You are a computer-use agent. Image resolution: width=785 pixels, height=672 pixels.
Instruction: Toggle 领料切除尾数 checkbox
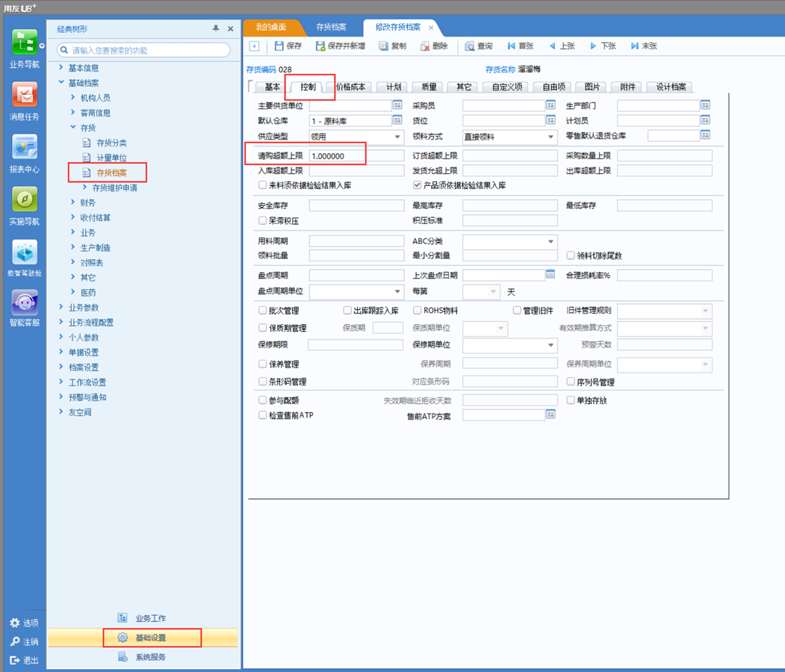(x=570, y=255)
